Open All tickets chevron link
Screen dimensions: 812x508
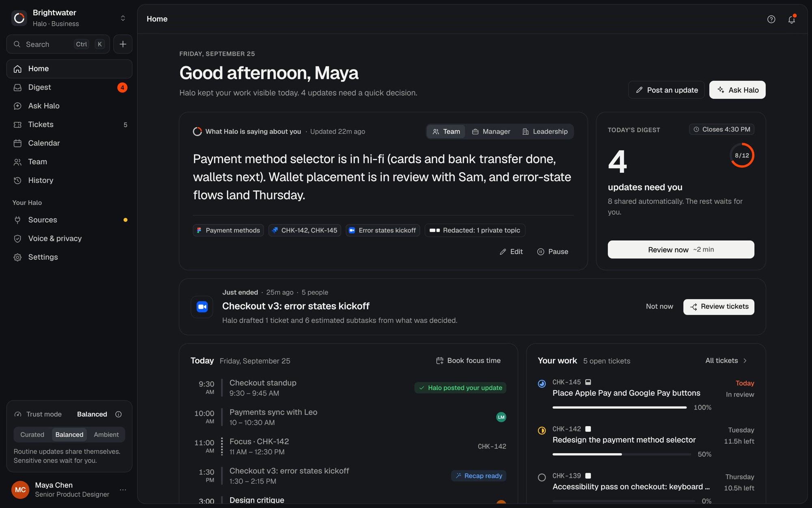click(726, 360)
